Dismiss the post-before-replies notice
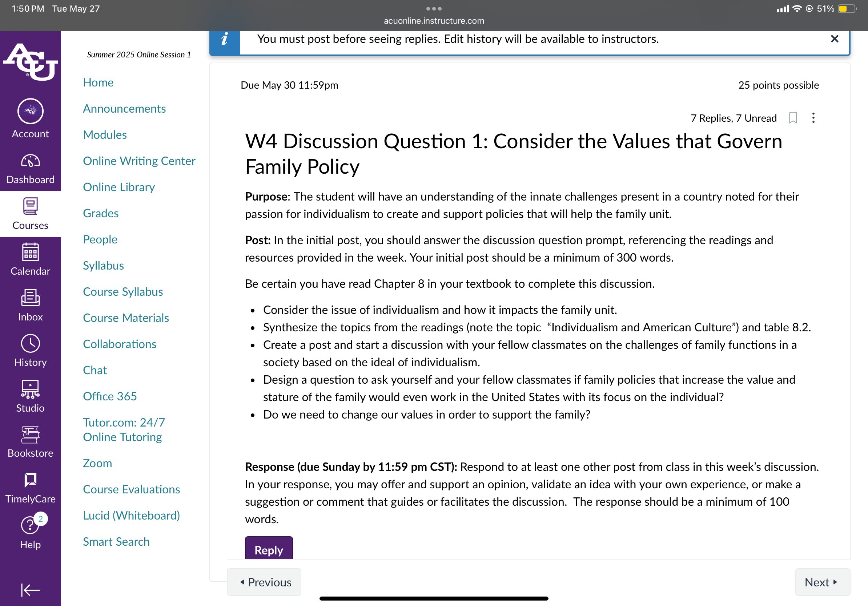This screenshot has width=868, height=606. click(x=835, y=39)
